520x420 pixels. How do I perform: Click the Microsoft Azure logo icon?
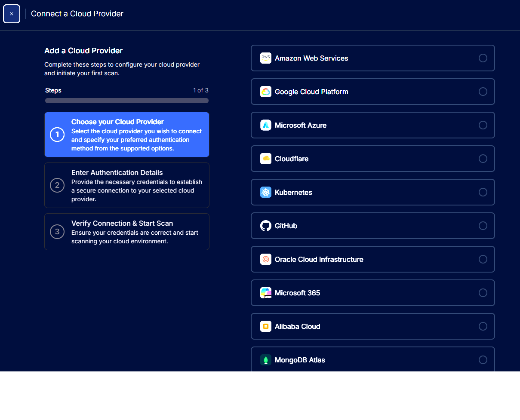266,125
